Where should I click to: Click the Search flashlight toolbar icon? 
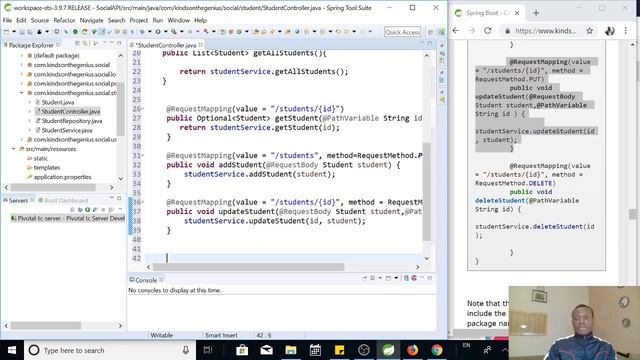tap(174, 32)
